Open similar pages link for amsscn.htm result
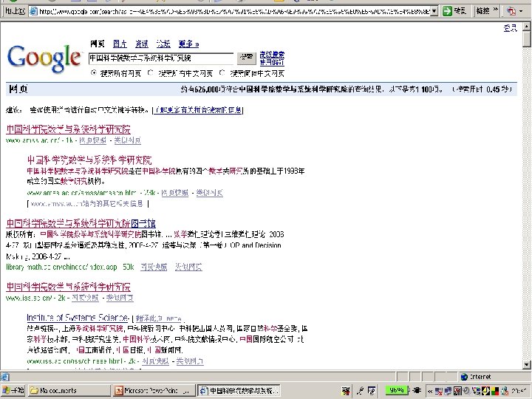The image size is (532, 399). (x=210, y=193)
